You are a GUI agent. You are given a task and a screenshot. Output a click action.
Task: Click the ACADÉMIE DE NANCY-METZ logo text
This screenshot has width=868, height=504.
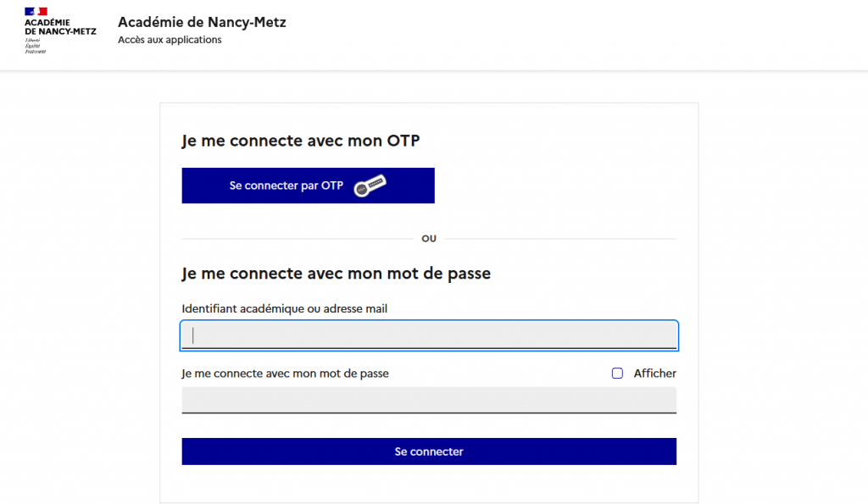(60, 27)
